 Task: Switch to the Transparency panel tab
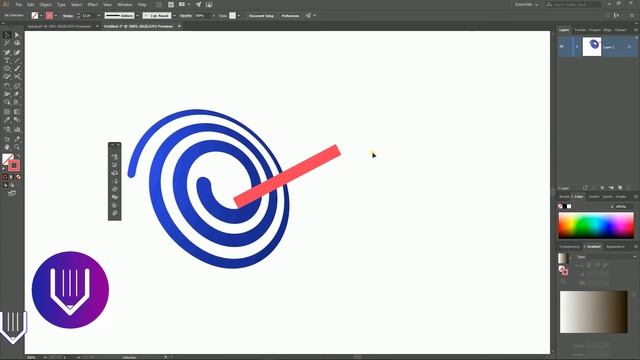tap(569, 247)
